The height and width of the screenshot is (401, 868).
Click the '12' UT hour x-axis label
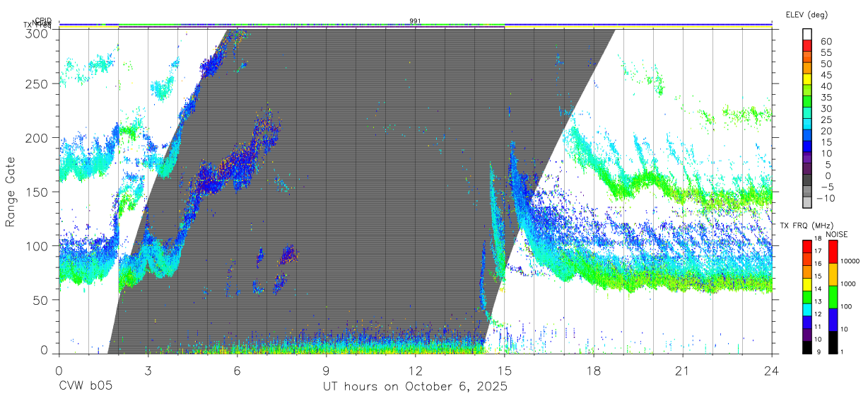[415, 370]
